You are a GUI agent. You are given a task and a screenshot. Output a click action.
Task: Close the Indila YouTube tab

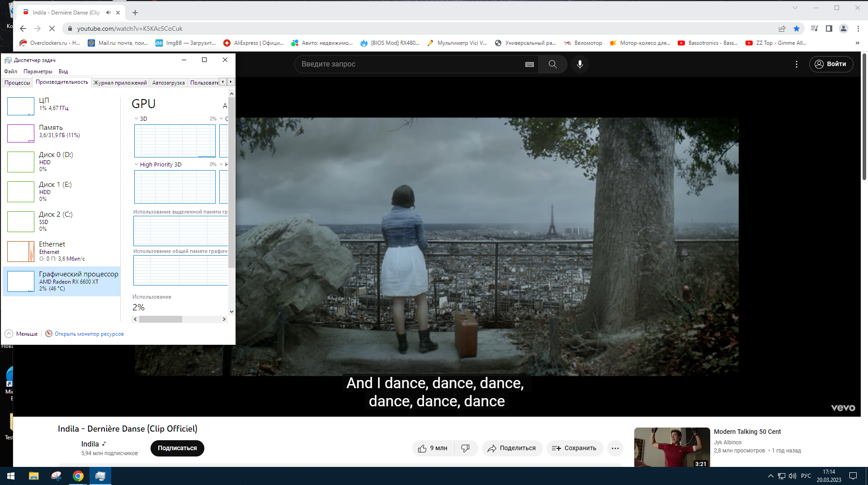coord(118,13)
